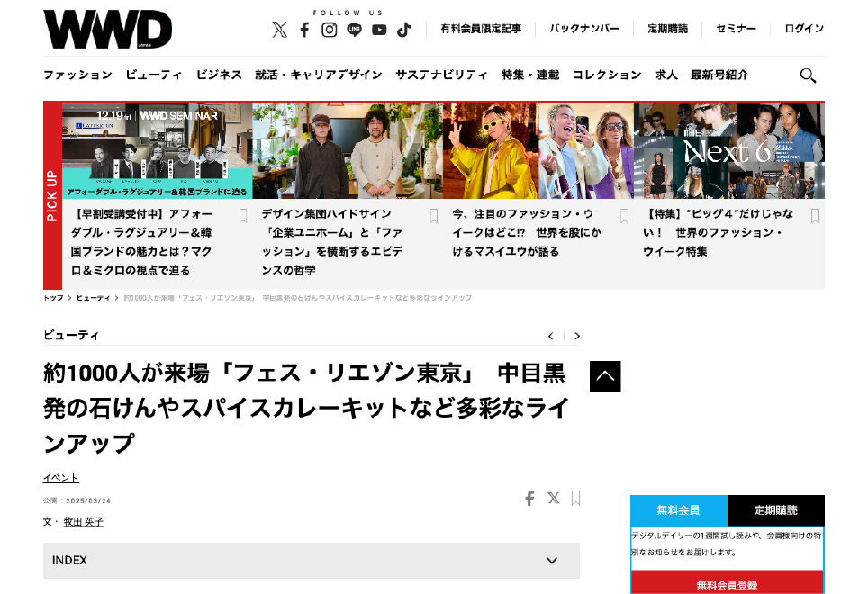Open the YouTube channel icon

[379, 30]
